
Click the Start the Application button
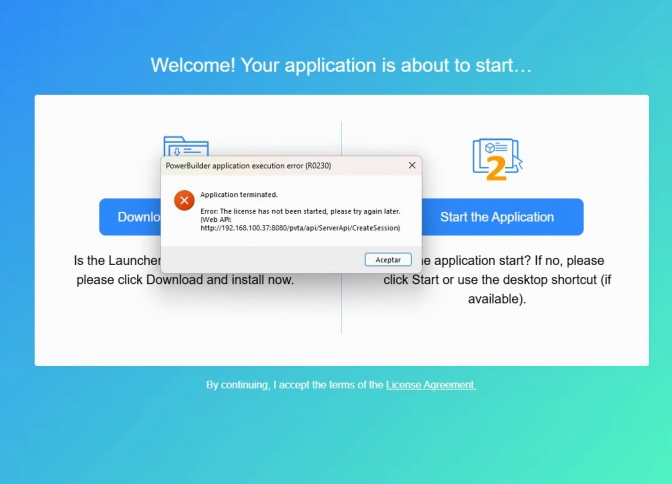(x=496, y=217)
